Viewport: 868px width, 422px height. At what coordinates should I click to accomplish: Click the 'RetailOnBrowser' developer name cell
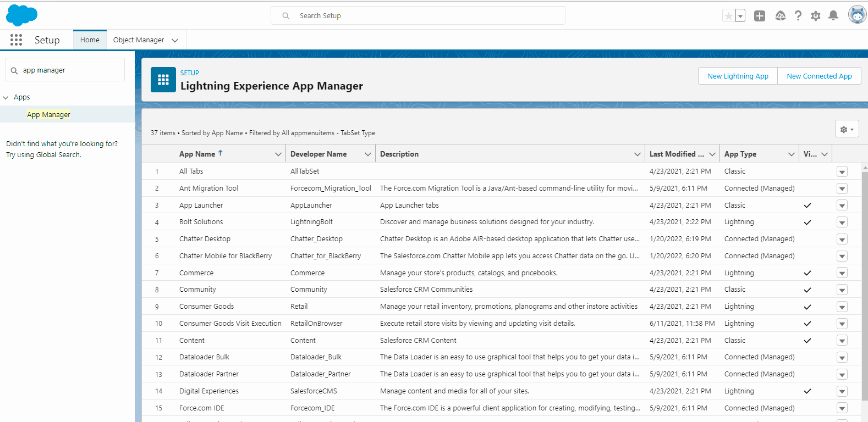pyautogui.click(x=316, y=324)
